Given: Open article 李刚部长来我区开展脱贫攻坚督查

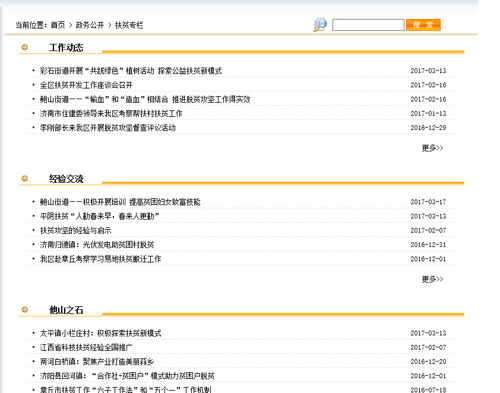Looking at the screenshot, I should tap(108, 128).
